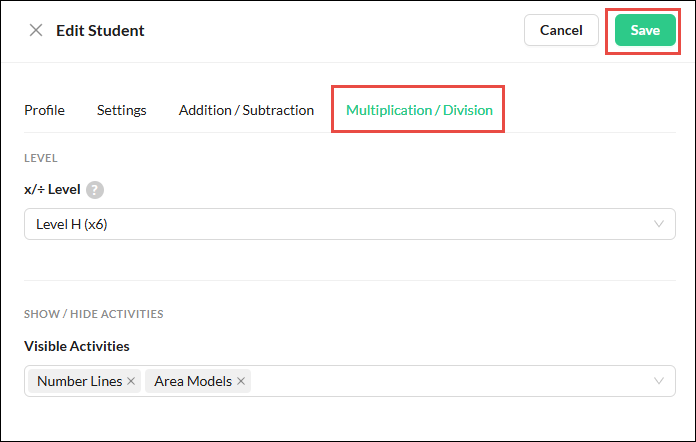This screenshot has height=442, width=696.
Task: Open the x/÷ Level help question icon
Action: click(x=95, y=190)
